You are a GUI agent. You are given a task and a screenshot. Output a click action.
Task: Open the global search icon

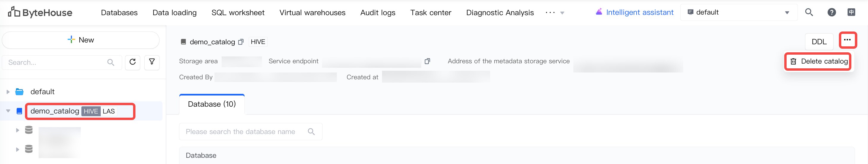(809, 12)
